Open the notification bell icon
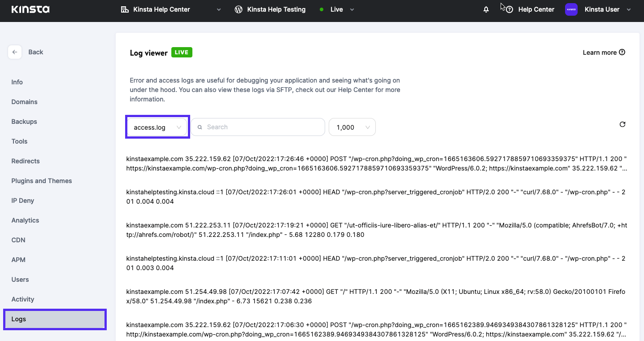644x341 pixels. (x=486, y=9)
